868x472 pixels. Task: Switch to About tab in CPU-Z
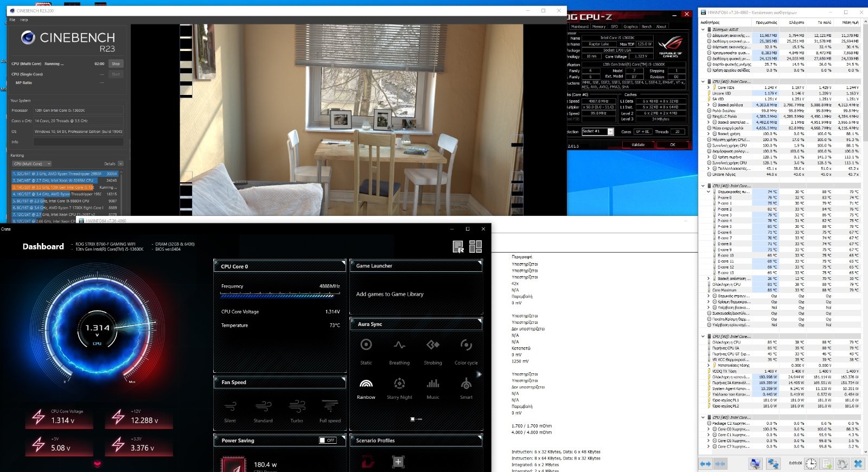[661, 26]
